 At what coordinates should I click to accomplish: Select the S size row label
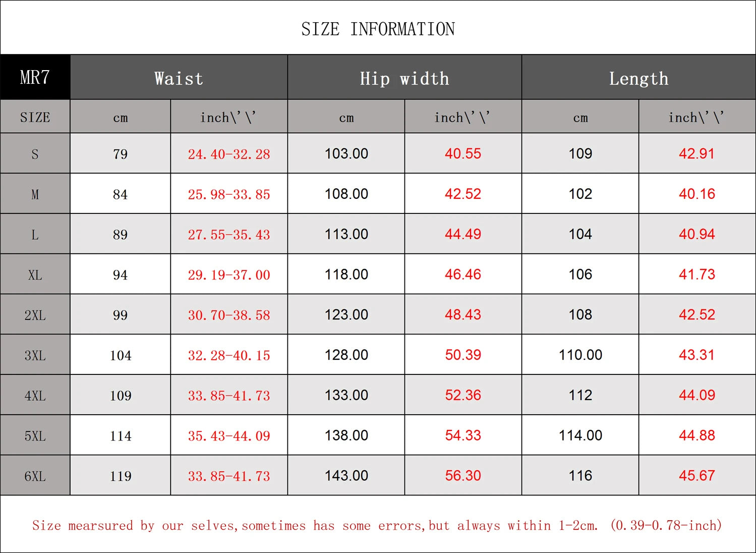35,154
